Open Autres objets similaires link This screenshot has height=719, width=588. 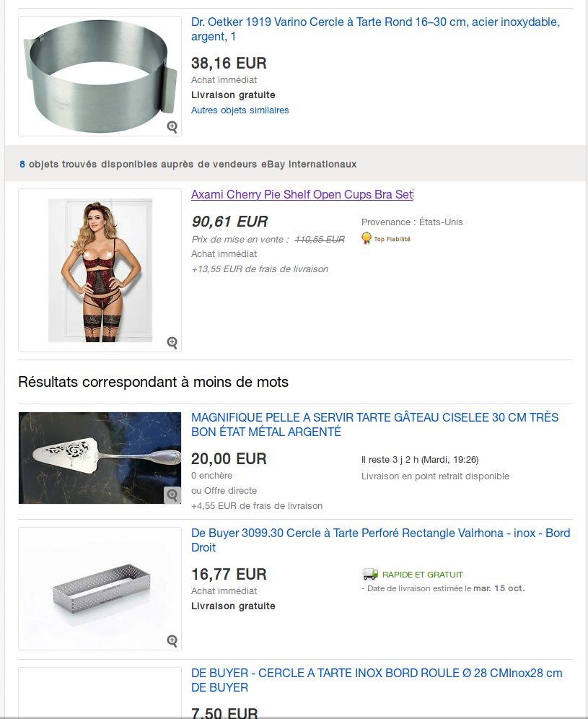coord(240,110)
